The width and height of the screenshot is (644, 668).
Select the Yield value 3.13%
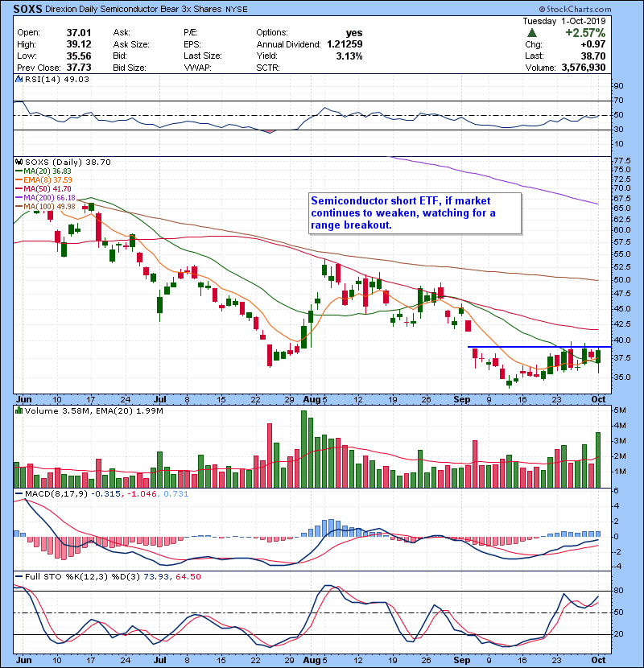349,56
